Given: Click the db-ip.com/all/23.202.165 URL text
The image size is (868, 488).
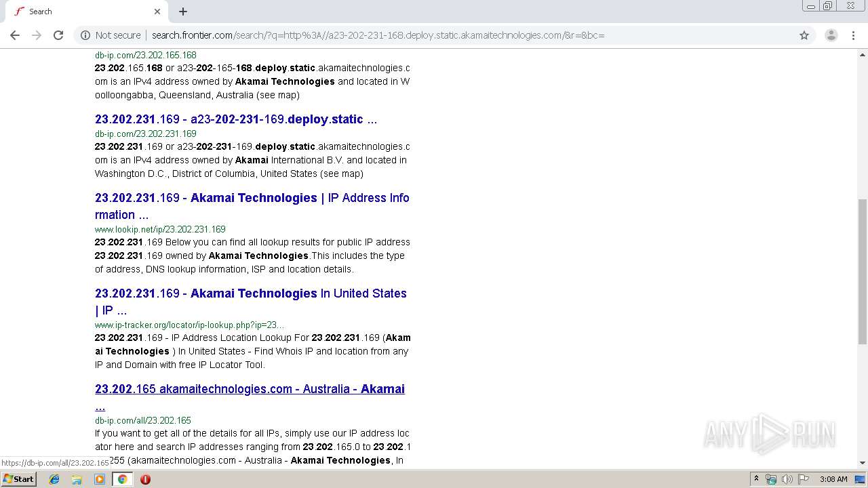Looking at the screenshot, I should point(143,420).
